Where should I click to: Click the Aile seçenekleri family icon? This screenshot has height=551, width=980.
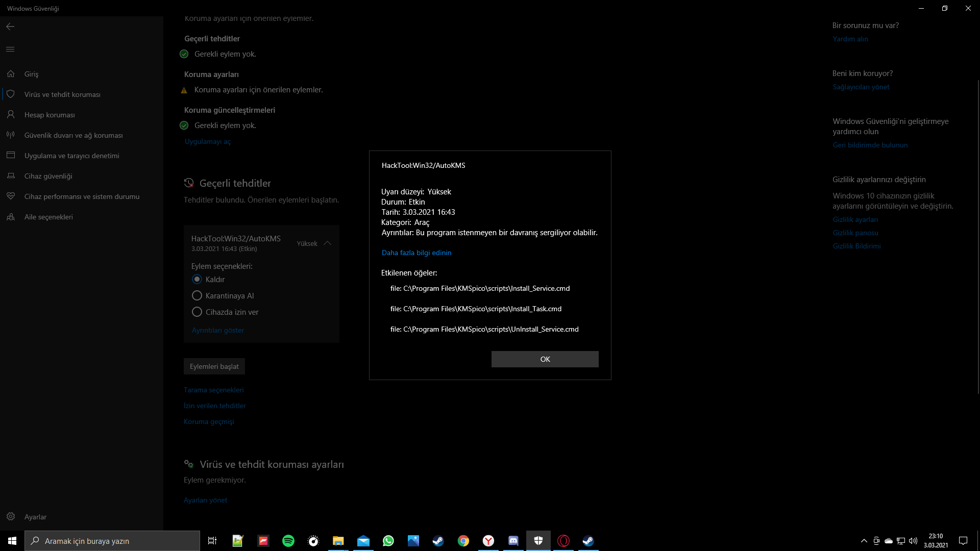coord(11,217)
